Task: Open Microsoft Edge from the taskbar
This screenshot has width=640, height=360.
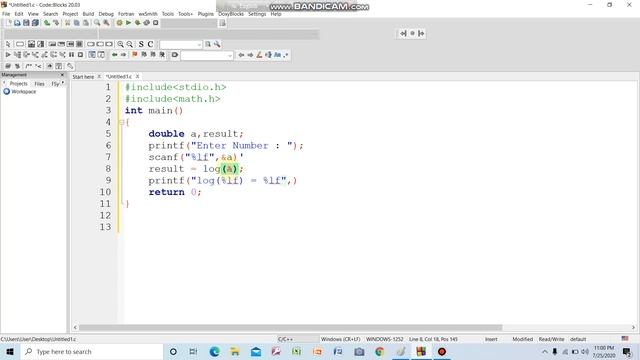Action: [x=214, y=351]
